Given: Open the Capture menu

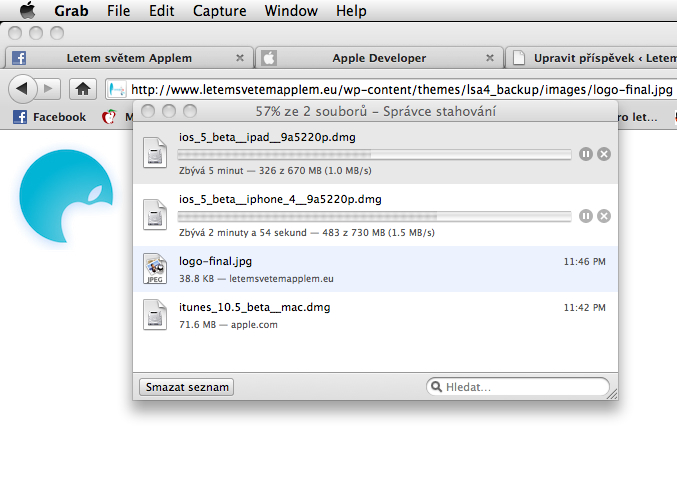Looking at the screenshot, I should [219, 10].
